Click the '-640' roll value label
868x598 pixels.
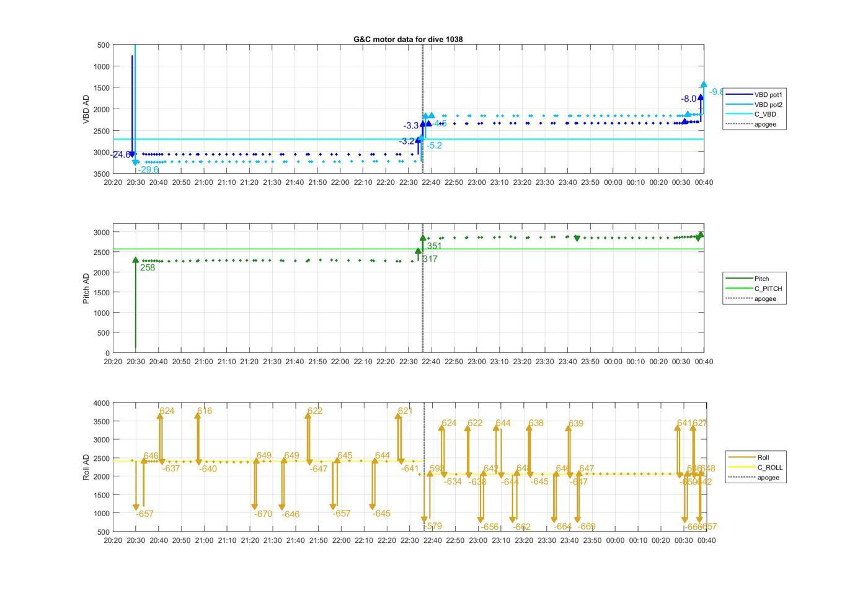coord(208,469)
